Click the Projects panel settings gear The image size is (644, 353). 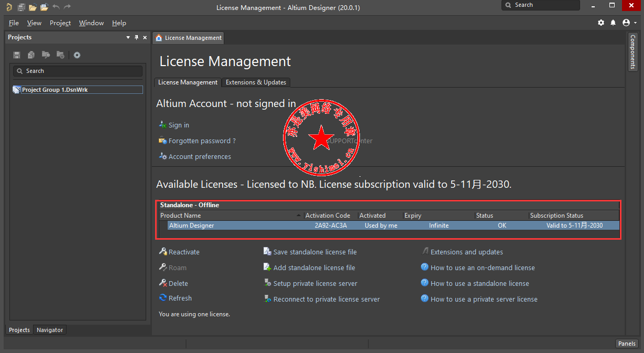pyautogui.click(x=77, y=55)
